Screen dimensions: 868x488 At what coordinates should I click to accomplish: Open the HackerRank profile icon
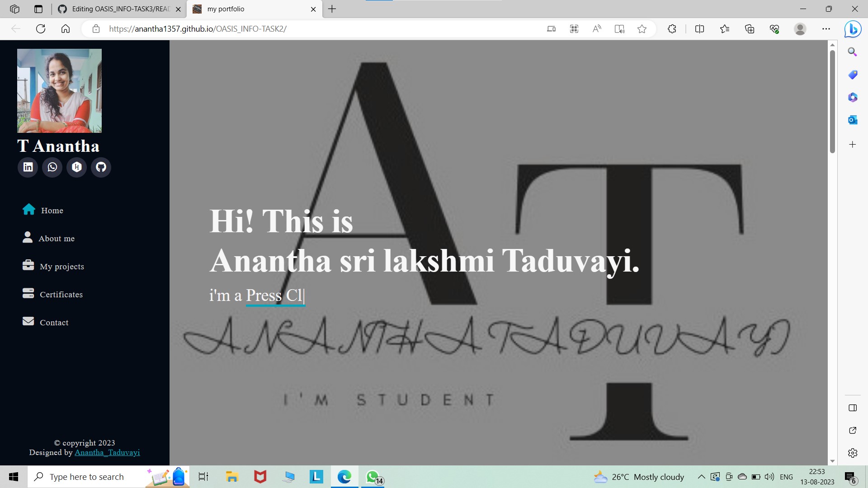[x=76, y=167]
